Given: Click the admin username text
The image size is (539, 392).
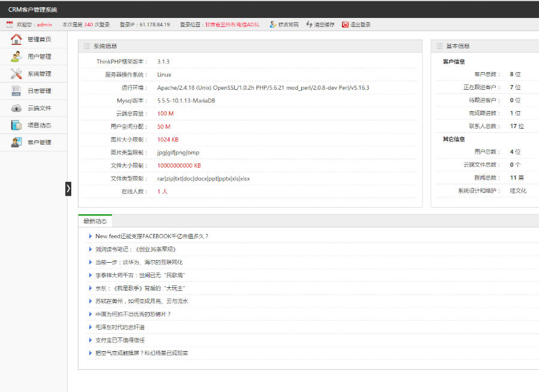Looking at the screenshot, I should coord(44,25).
